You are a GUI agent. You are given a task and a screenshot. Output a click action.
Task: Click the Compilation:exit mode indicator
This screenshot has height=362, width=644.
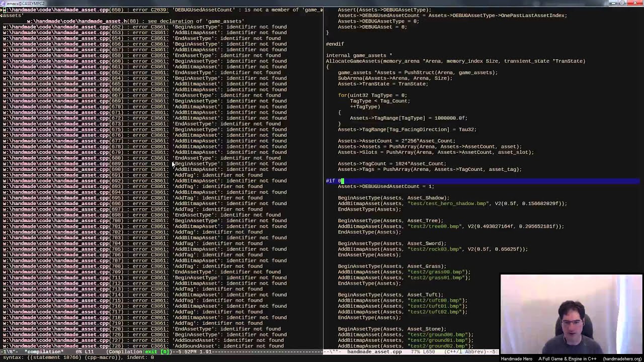pos(140,352)
